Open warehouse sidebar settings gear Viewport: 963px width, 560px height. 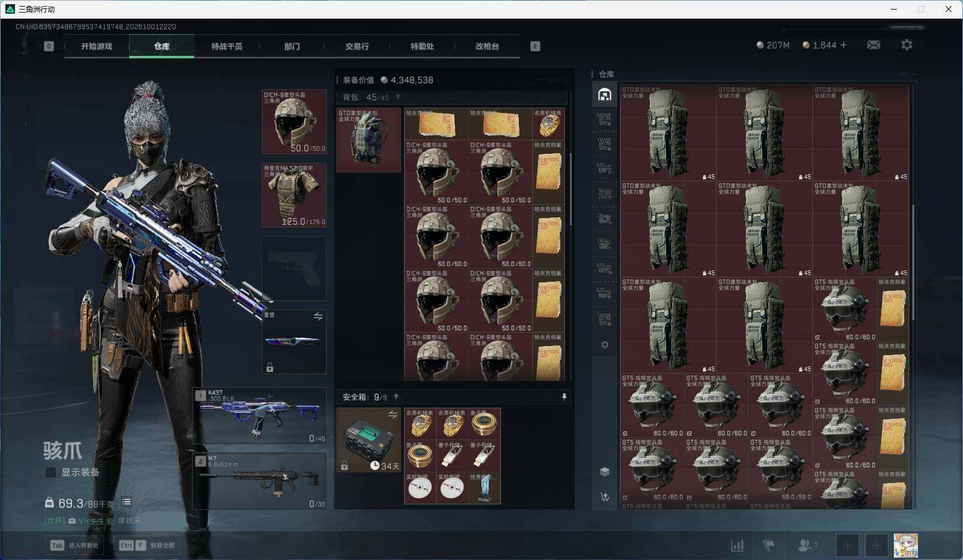(x=605, y=345)
